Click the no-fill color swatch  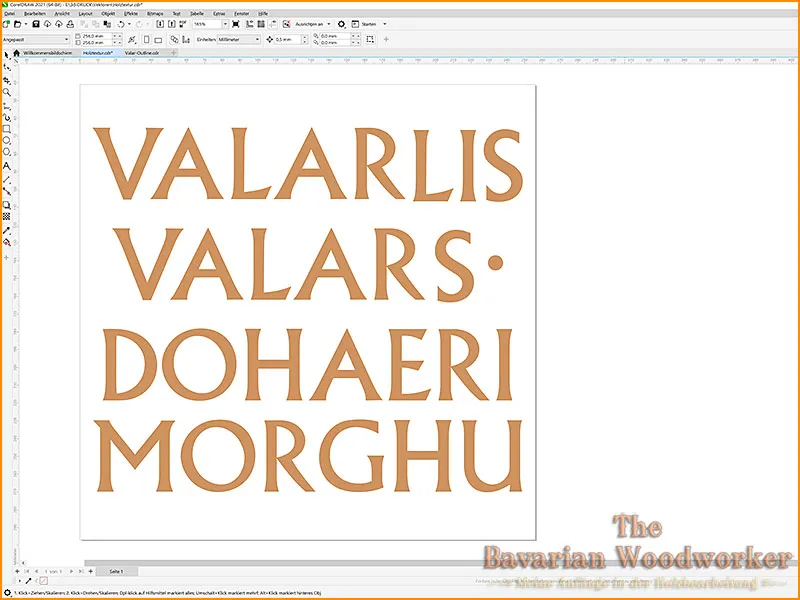[44, 581]
